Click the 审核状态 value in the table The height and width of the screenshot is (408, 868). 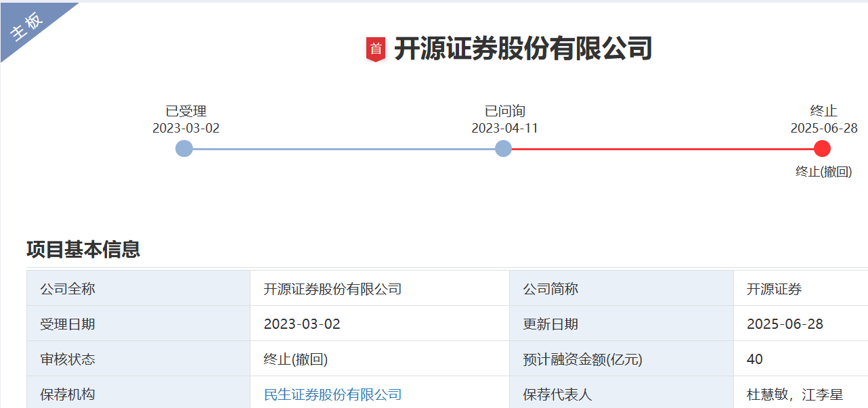296,359
